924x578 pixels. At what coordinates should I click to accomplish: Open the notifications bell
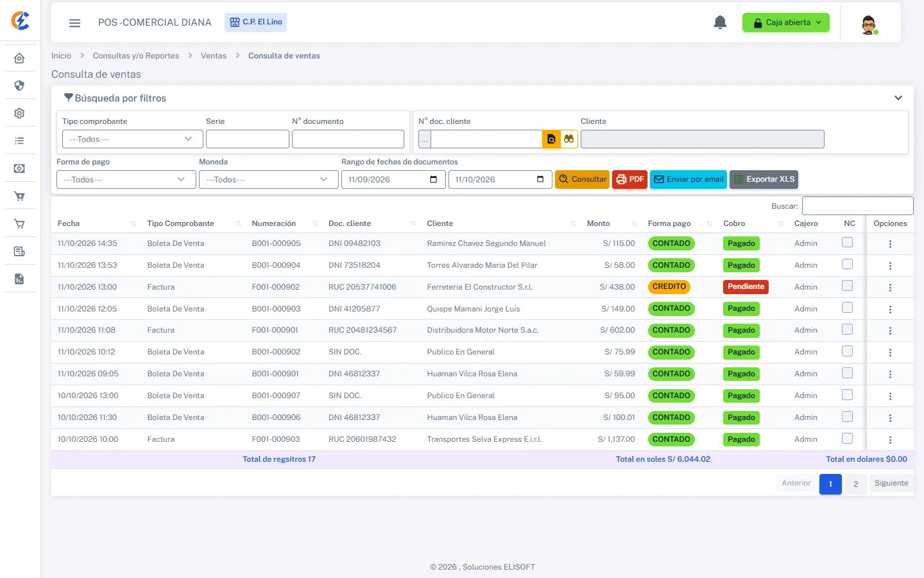pyautogui.click(x=720, y=22)
